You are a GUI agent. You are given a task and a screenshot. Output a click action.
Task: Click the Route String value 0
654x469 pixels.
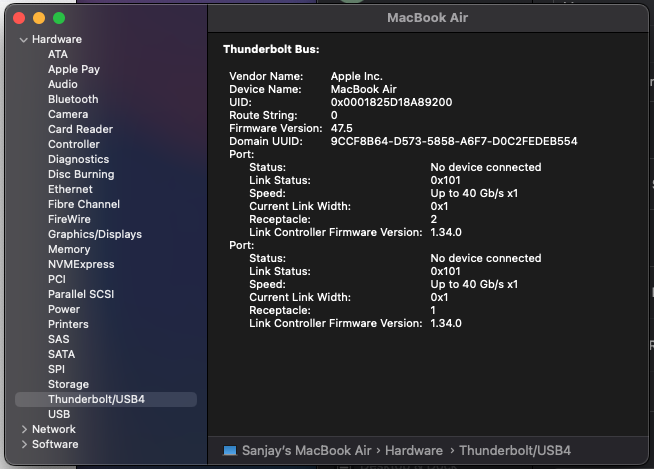pos(334,116)
